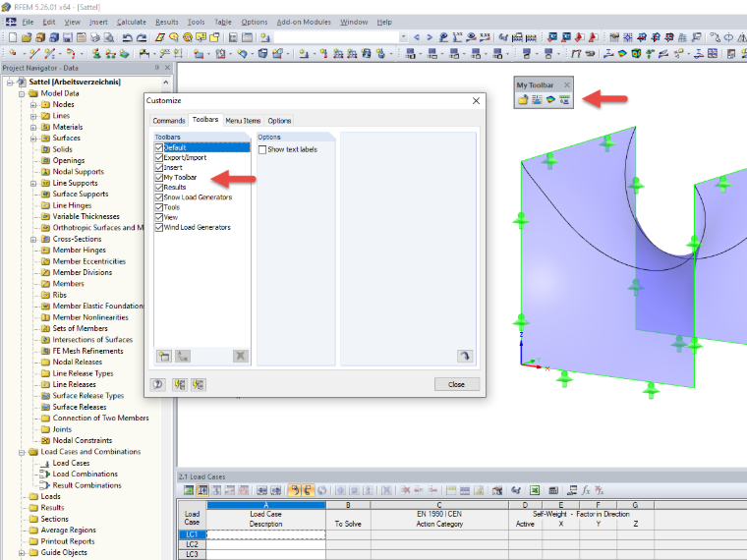This screenshot has height=560, width=747.
Task: Click the New Node tool icon
Action: 13,53
